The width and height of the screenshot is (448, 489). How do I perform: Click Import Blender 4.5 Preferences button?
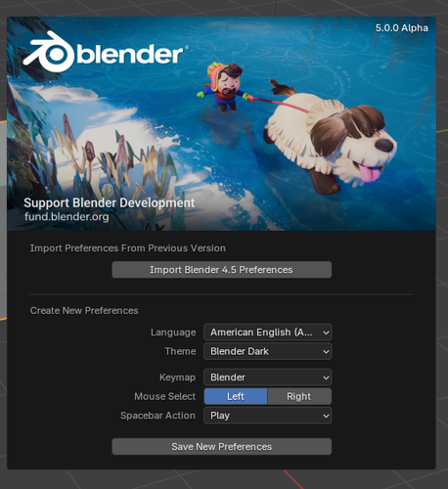pyautogui.click(x=222, y=270)
